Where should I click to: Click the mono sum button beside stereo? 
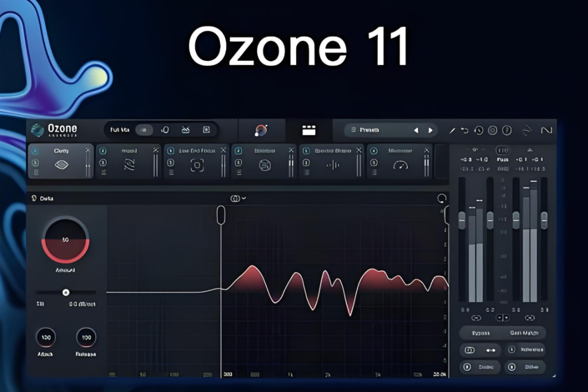pos(490,350)
